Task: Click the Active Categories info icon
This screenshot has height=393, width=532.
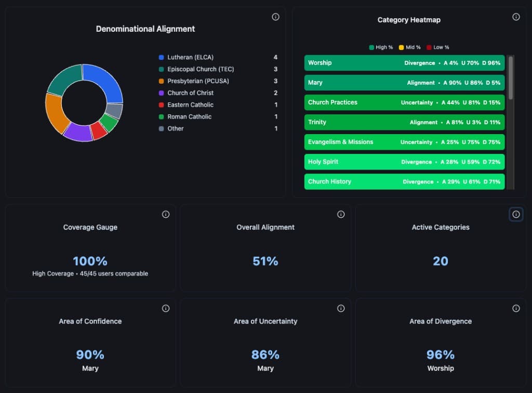Action: click(516, 214)
